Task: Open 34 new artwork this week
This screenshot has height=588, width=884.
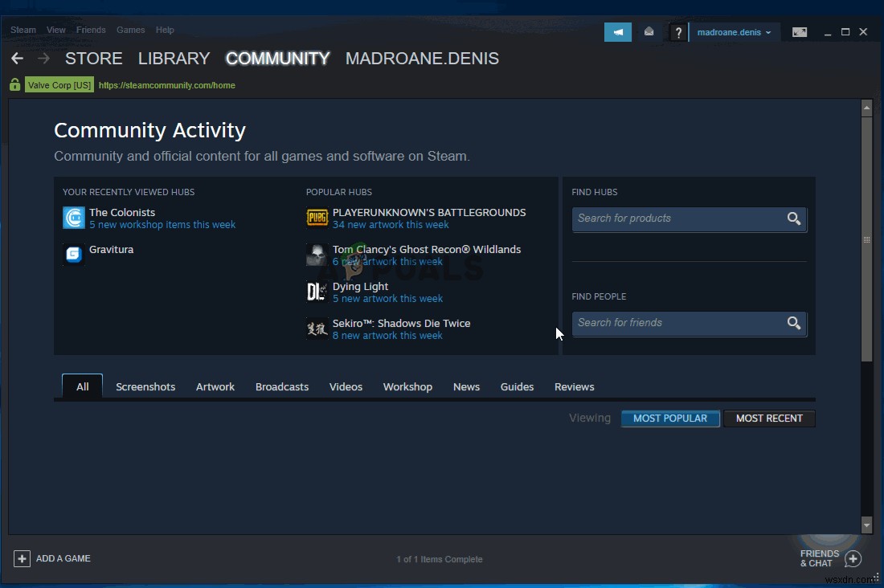Action: coord(391,224)
